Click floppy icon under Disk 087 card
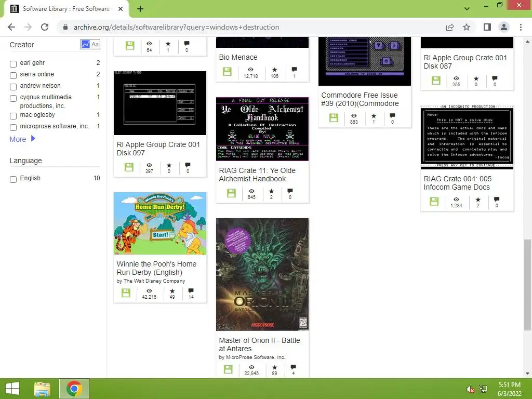Image resolution: width=532 pixels, height=399 pixels. tap(436, 81)
